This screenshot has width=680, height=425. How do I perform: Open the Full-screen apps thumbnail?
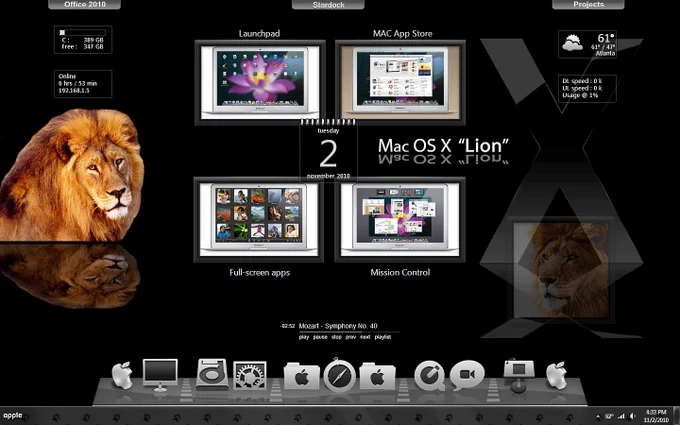259,219
